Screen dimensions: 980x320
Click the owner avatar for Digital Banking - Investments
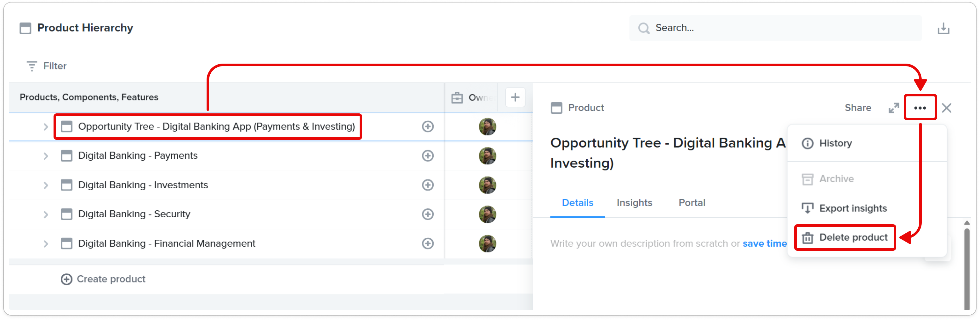coord(487,185)
